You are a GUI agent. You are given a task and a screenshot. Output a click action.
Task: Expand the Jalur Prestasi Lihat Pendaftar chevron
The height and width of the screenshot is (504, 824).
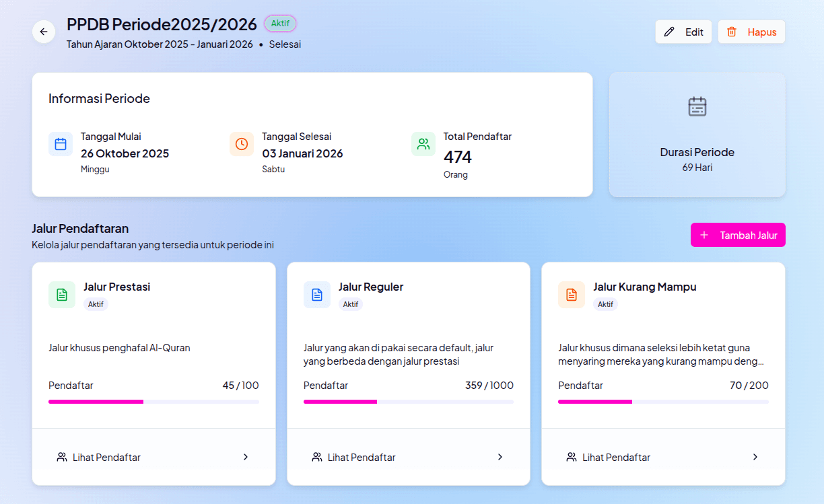click(x=246, y=457)
